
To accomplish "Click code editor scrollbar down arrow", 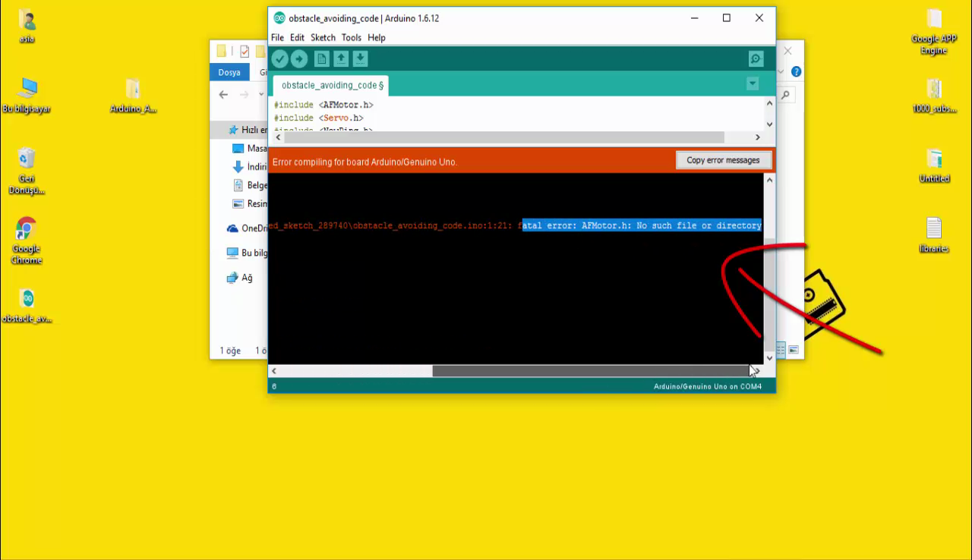I will pos(769,124).
